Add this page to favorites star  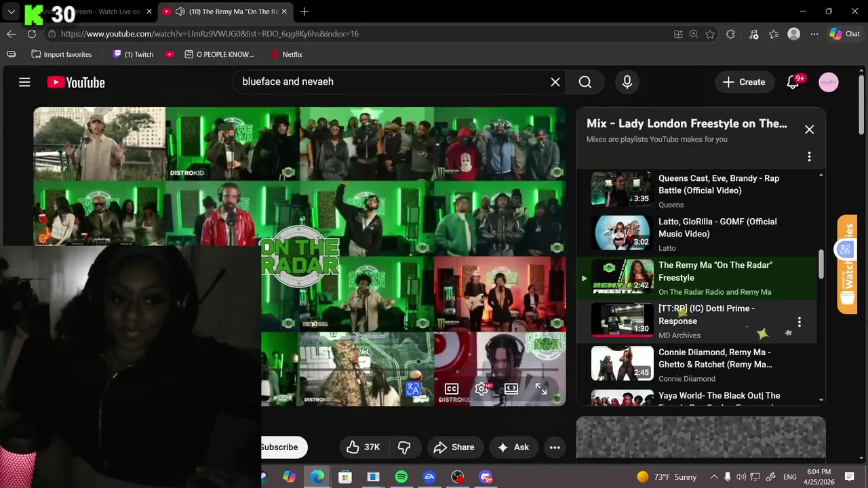(x=710, y=34)
